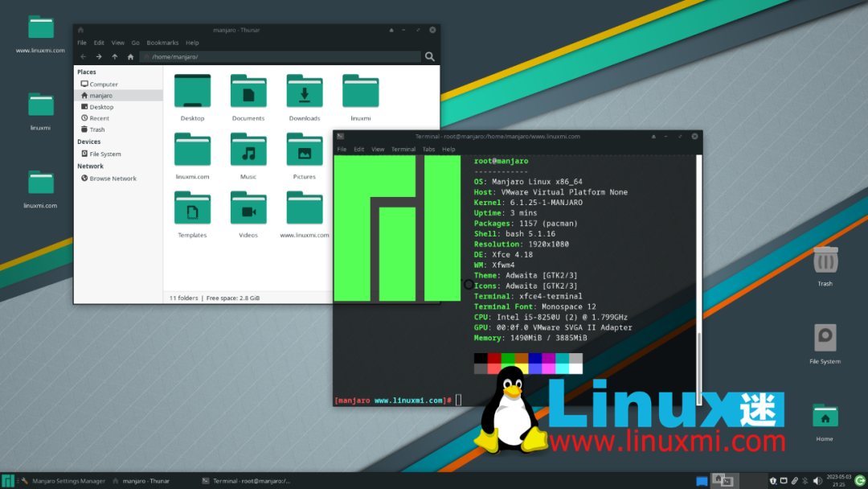Open the File menu in Thunar
The height and width of the screenshot is (489, 868).
82,43
